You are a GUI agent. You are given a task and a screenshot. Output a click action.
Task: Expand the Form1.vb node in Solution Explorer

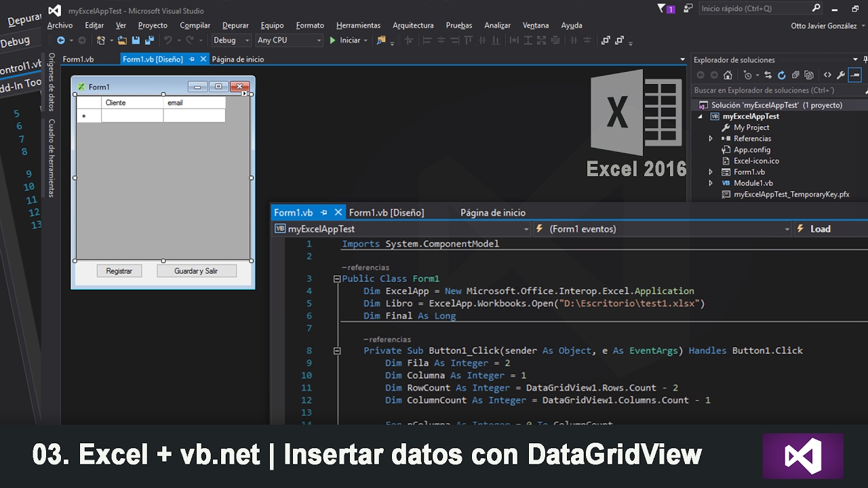[711, 172]
